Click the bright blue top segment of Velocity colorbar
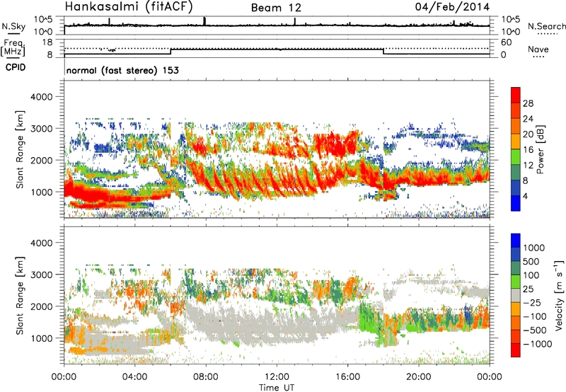The width and height of the screenshot is (566, 392). pos(516,241)
